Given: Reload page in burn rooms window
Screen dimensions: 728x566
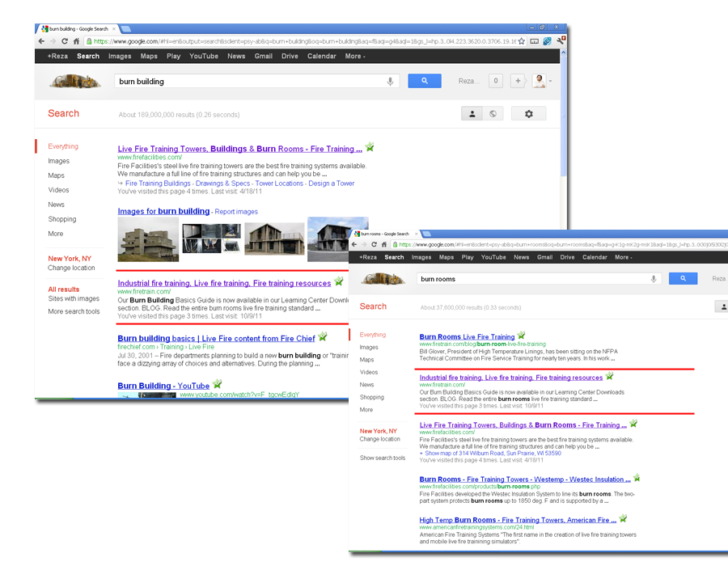Looking at the screenshot, I should 375,244.
